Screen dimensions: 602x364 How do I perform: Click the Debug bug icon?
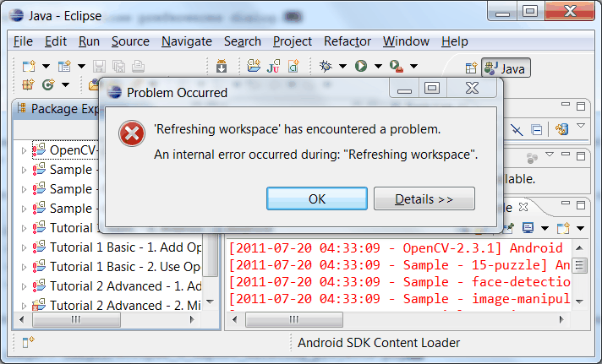326,66
